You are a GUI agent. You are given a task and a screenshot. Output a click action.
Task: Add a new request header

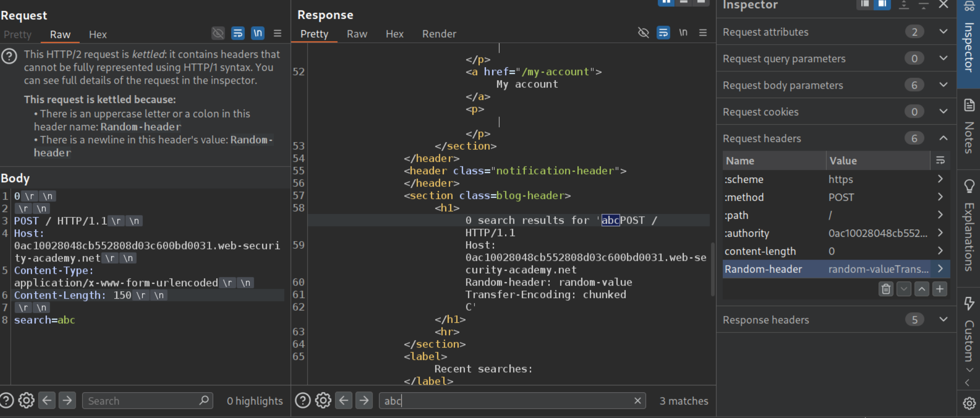pos(939,289)
